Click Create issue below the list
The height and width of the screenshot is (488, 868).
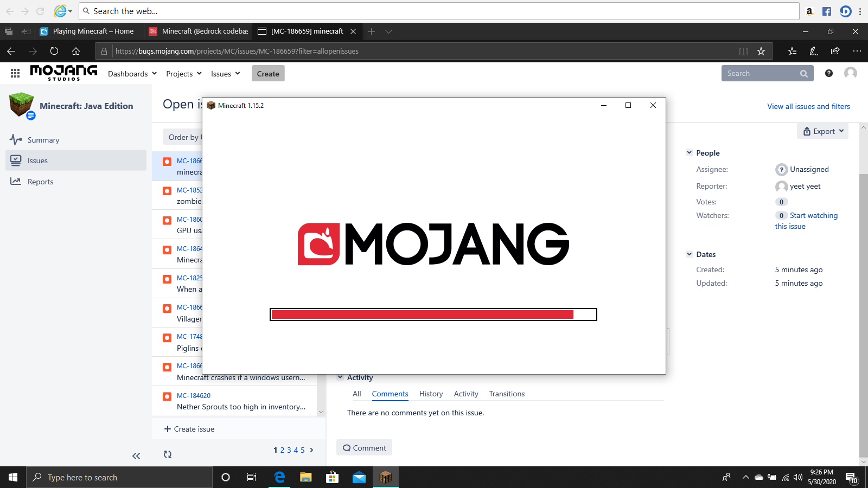(x=189, y=429)
